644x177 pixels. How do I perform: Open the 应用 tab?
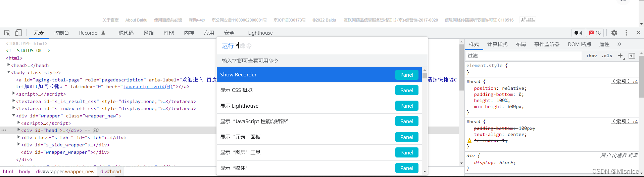click(209, 33)
